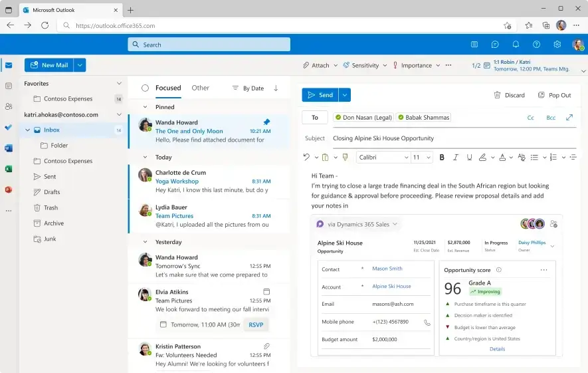The width and height of the screenshot is (588, 373).
Task: Apply italic formatting to the message
Action: pyautogui.click(x=456, y=158)
